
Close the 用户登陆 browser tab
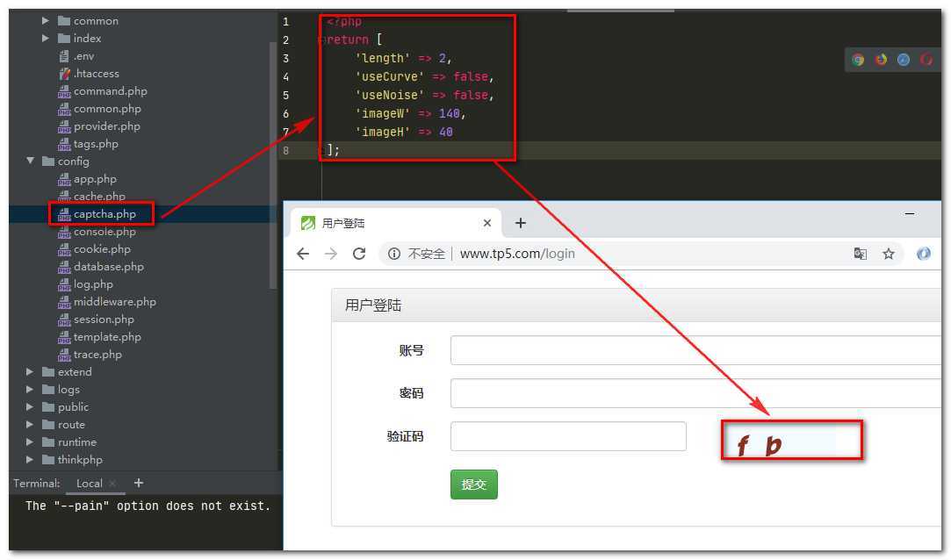(487, 223)
